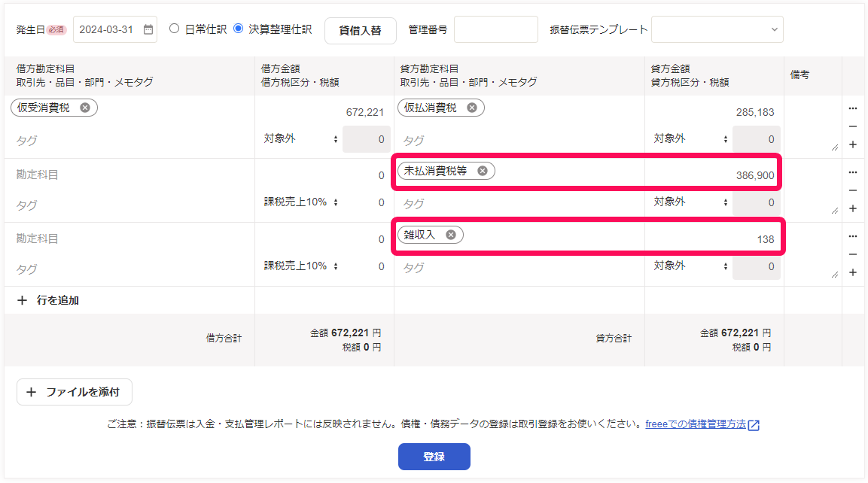
Task: Click the credit タグ field under 雑収入
Action: coord(519,269)
